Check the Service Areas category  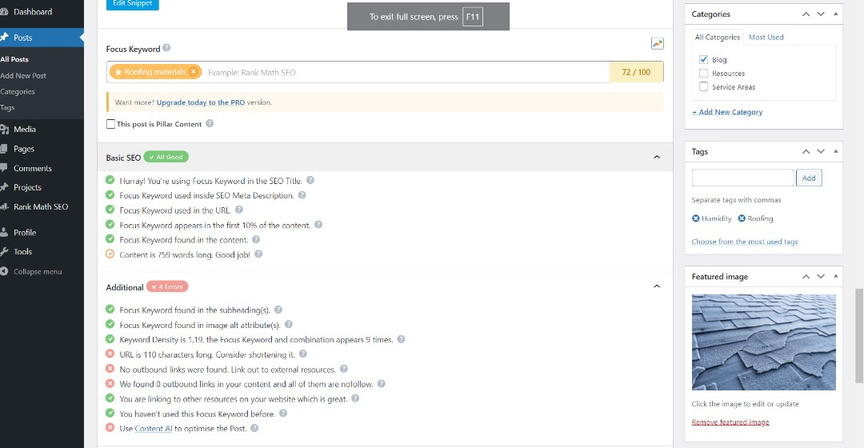pos(704,87)
